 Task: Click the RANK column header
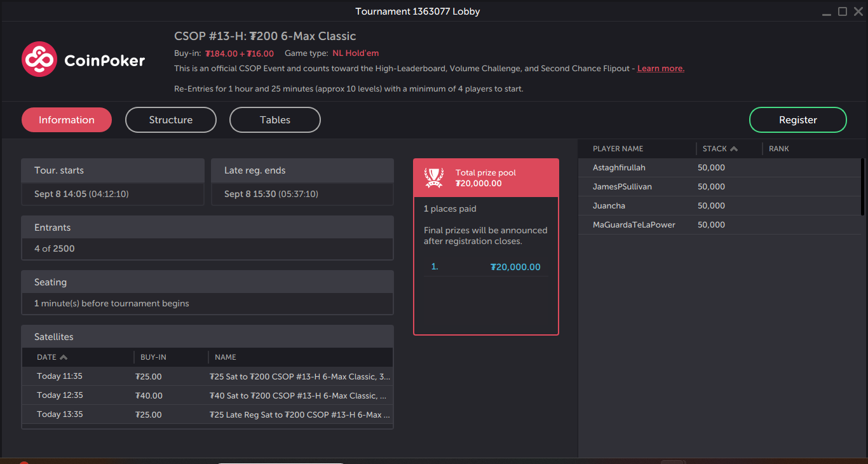coord(778,149)
